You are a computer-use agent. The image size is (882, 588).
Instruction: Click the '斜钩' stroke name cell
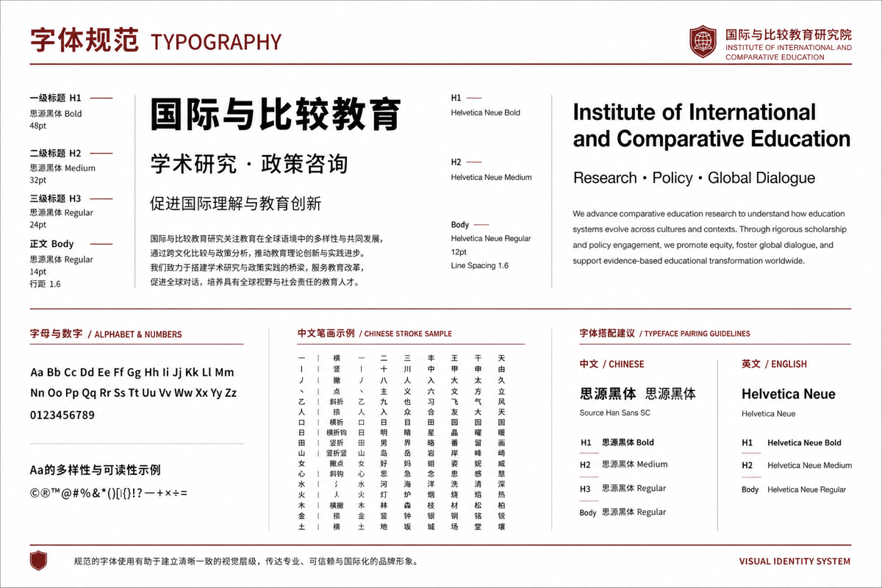click(x=336, y=474)
